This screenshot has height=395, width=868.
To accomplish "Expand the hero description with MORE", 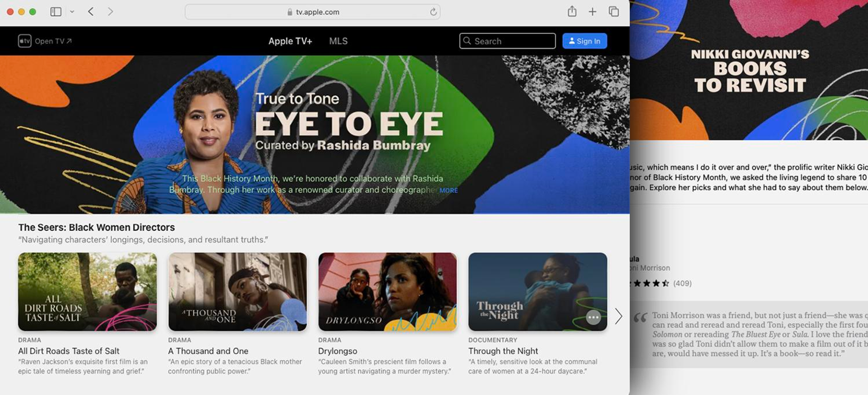I will pyautogui.click(x=448, y=190).
